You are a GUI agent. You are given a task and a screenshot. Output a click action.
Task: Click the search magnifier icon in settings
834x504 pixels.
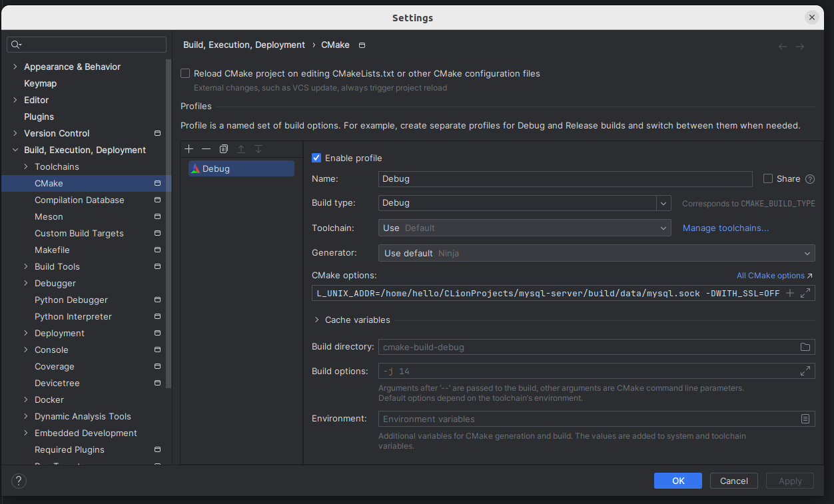(16, 45)
